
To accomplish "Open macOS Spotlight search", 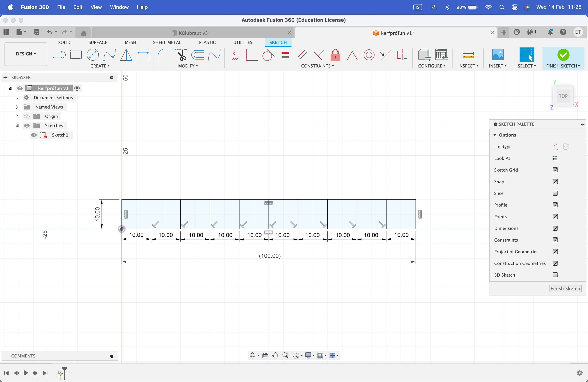I will click(x=502, y=7).
